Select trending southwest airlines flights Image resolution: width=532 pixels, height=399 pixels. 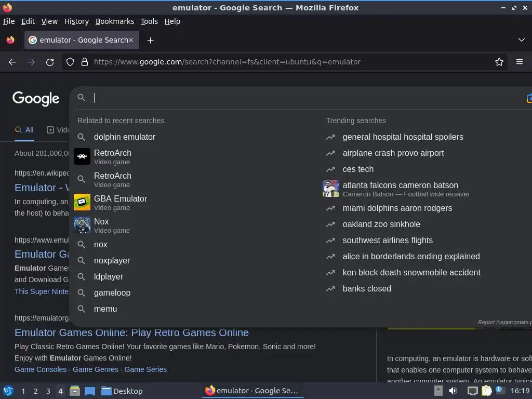(388, 241)
